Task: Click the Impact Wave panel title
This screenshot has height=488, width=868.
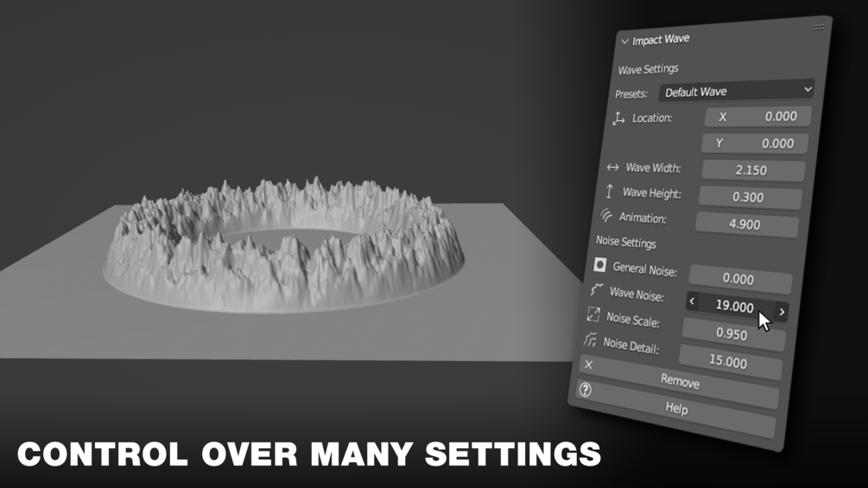Action: (x=661, y=39)
